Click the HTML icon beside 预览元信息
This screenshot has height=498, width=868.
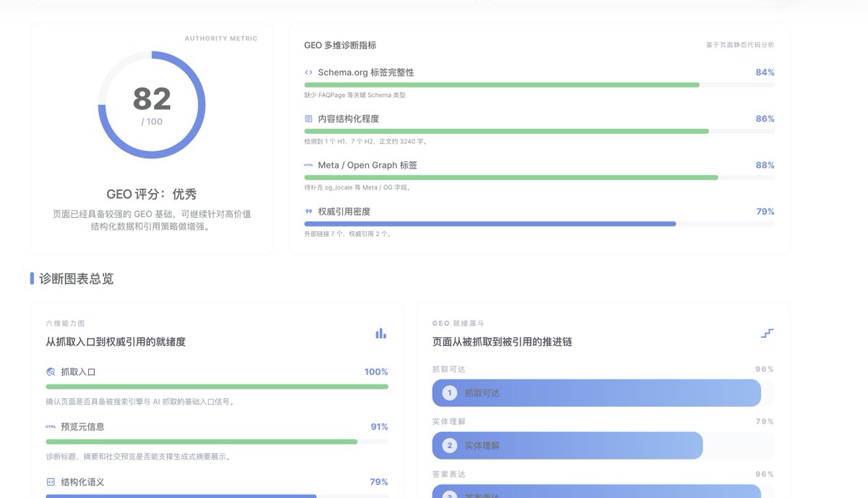(51, 427)
